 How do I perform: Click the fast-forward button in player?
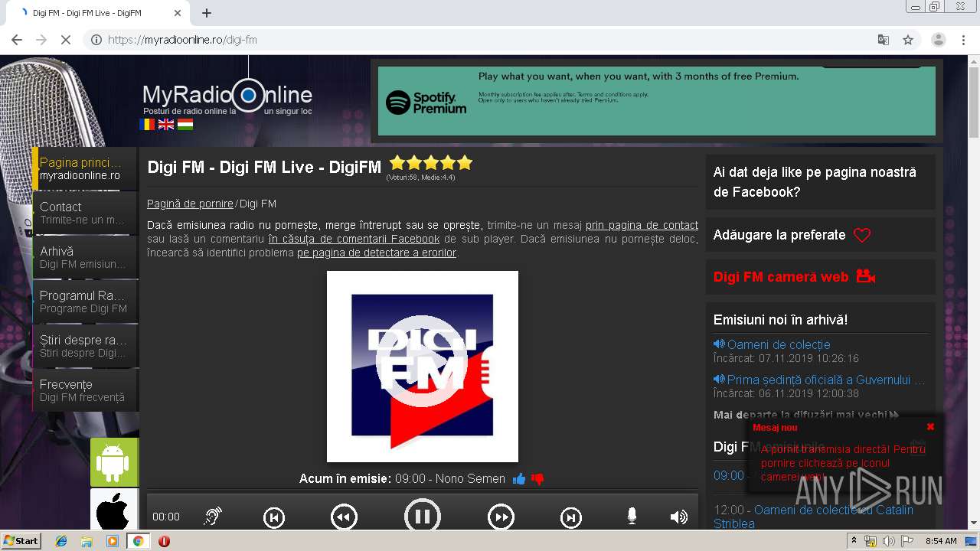tap(501, 518)
